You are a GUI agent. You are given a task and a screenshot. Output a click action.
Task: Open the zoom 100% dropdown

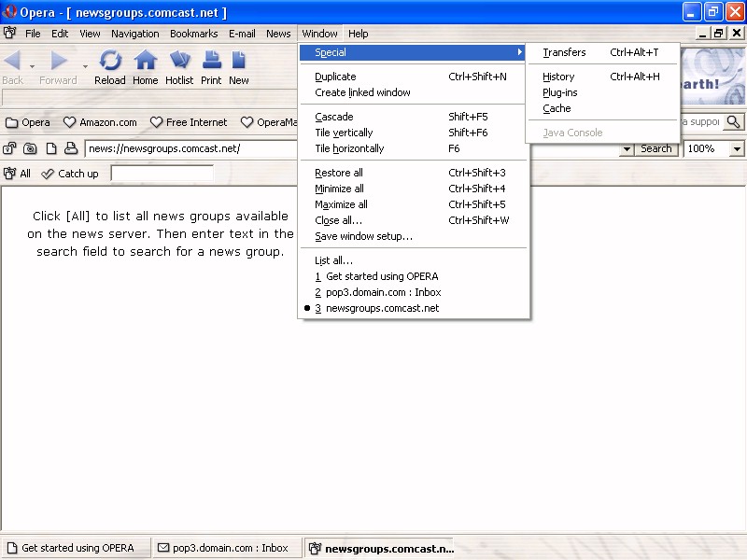click(x=737, y=148)
